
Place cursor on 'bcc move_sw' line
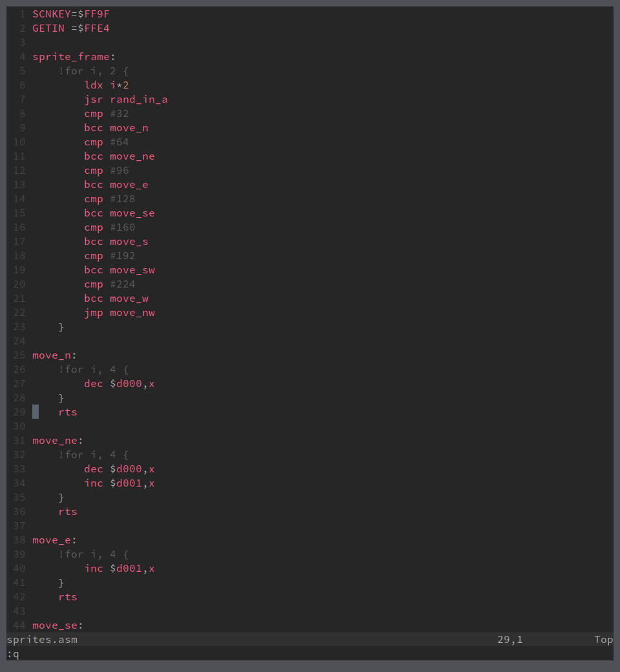(x=119, y=270)
